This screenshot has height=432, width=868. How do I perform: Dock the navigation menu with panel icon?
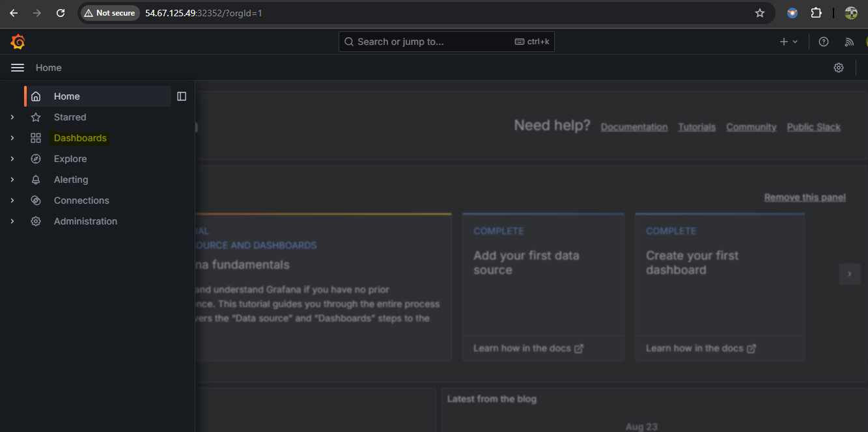(x=182, y=96)
